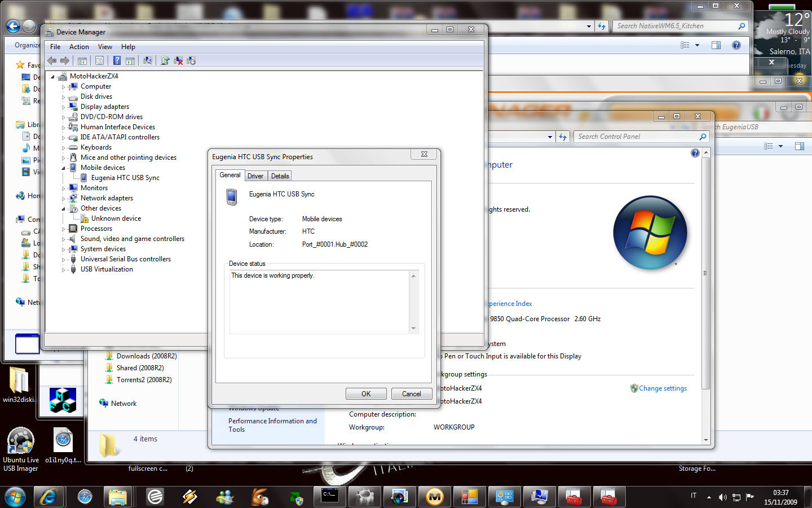Screen dimensions: 812x508
Task: Collapse the Other devices node
Action: point(63,209)
